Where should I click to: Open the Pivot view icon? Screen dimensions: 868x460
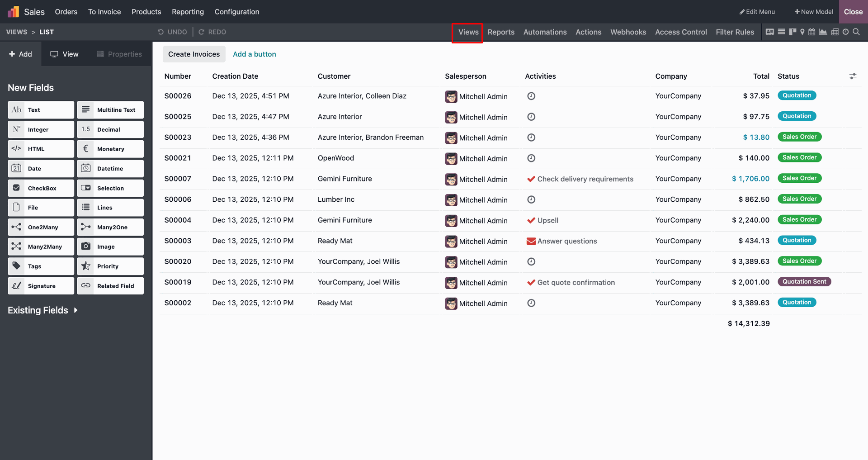[835, 32]
